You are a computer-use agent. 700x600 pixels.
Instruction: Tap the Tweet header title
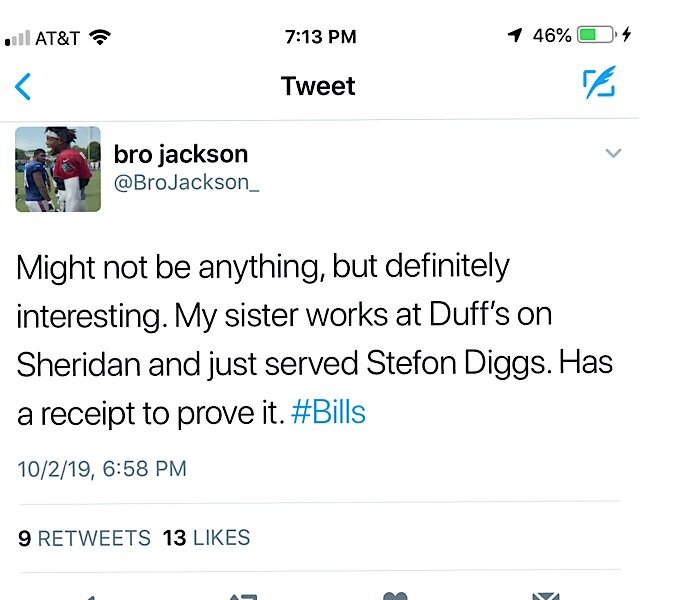[318, 86]
